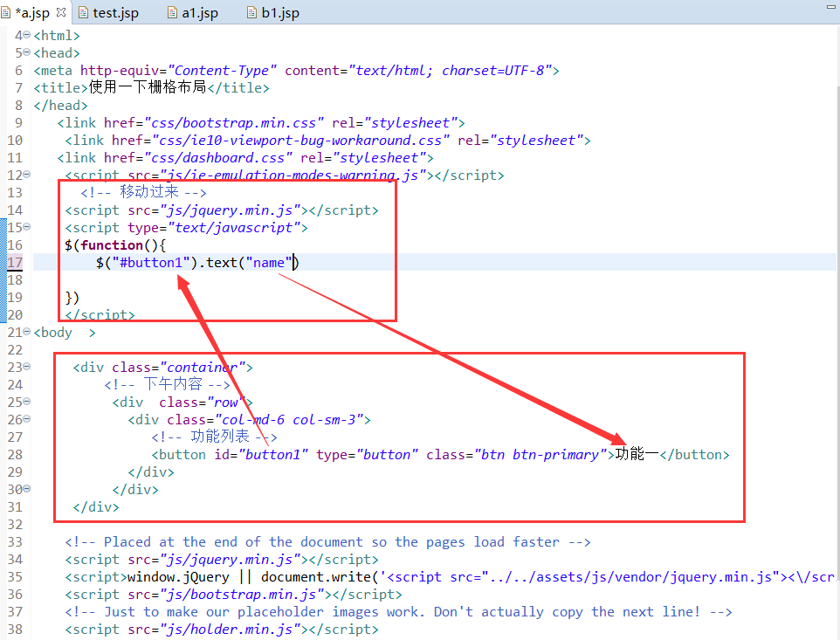
Task: Click the "btn btn-primary" class value
Action: (540, 455)
